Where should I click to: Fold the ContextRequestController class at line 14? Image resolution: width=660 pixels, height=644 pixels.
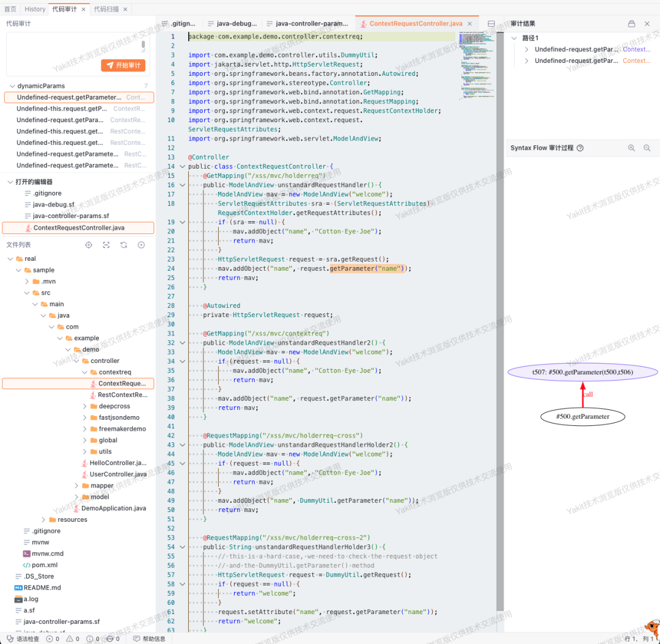click(x=182, y=166)
